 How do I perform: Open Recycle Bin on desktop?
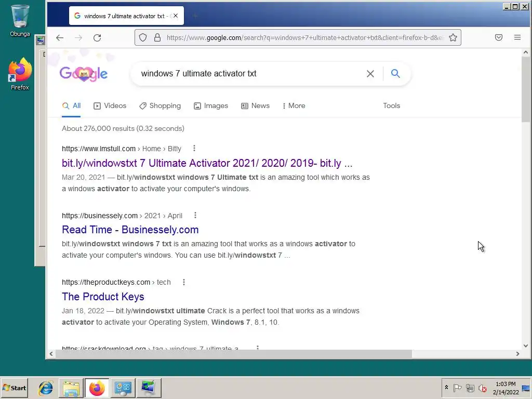pos(20,20)
